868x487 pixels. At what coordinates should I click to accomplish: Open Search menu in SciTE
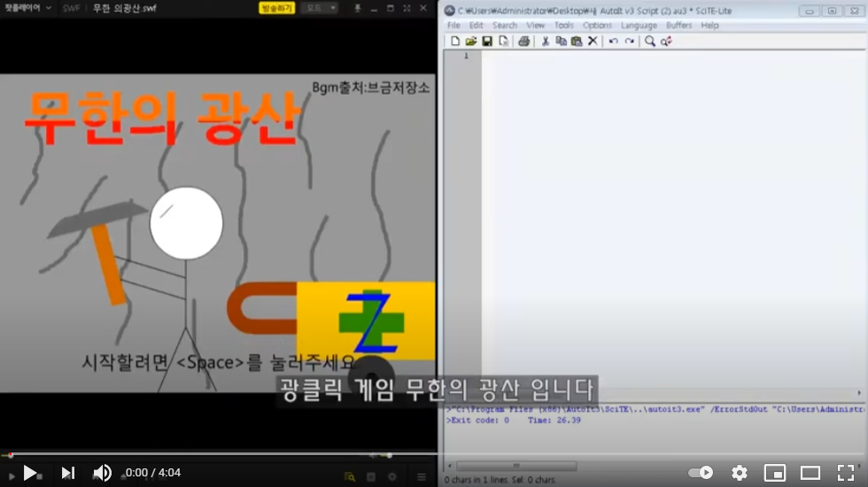504,26
